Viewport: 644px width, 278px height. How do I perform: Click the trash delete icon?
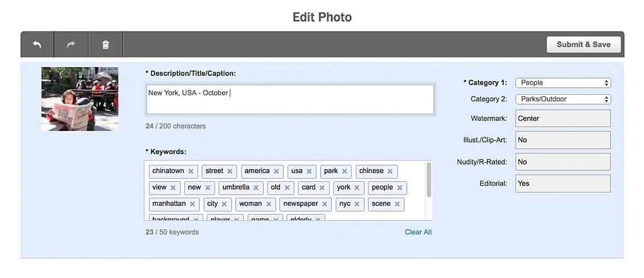(x=105, y=45)
